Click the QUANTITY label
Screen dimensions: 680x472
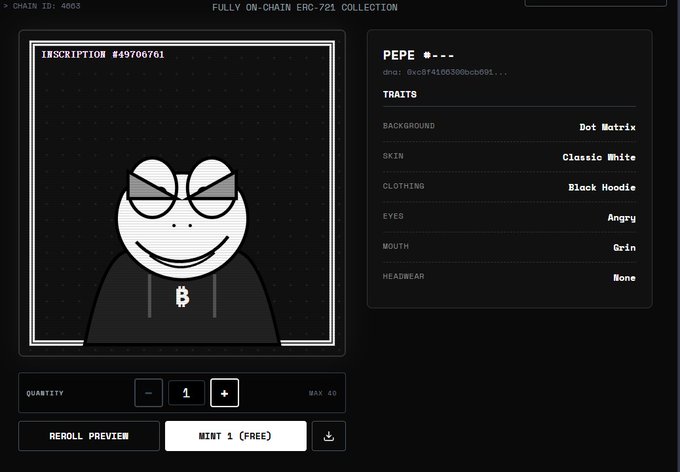pyautogui.click(x=45, y=393)
